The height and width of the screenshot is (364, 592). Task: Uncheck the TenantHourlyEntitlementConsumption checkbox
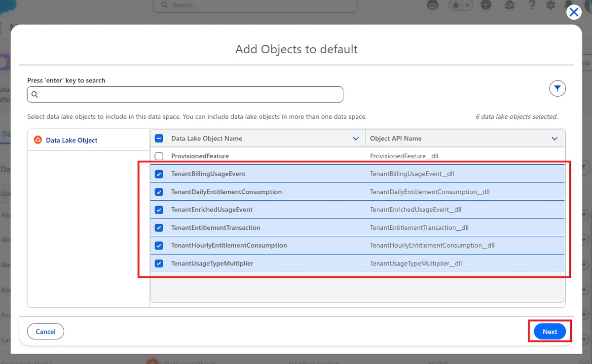159,246
